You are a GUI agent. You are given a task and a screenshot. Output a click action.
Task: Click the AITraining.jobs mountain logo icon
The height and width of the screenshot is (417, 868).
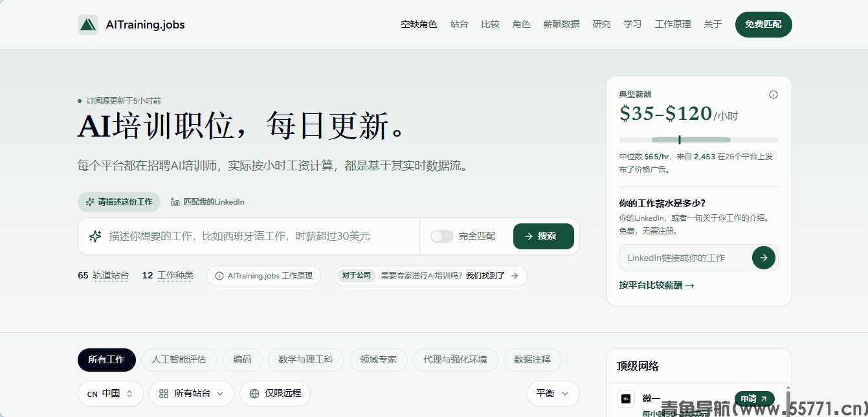(88, 25)
